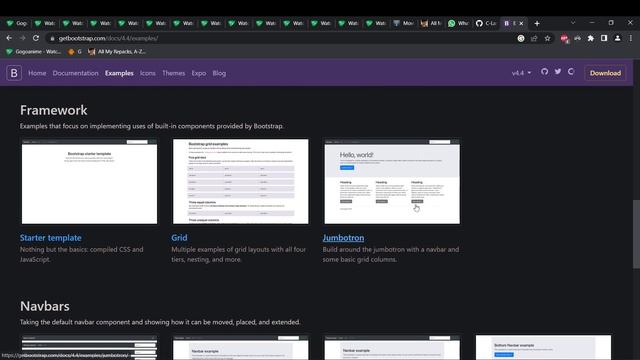The height and width of the screenshot is (360, 640).
Task: Click the 'Framework' section heading
Action: pyautogui.click(x=53, y=110)
